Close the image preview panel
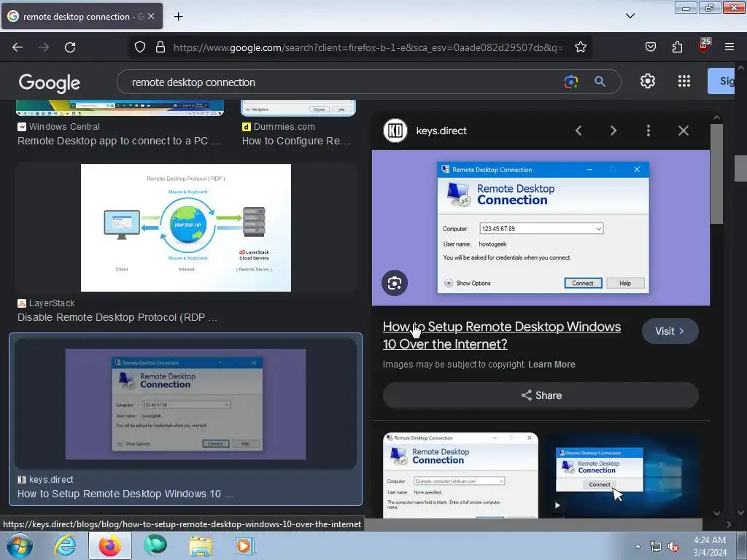Screen dimensions: 747x560 [x=683, y=131]
